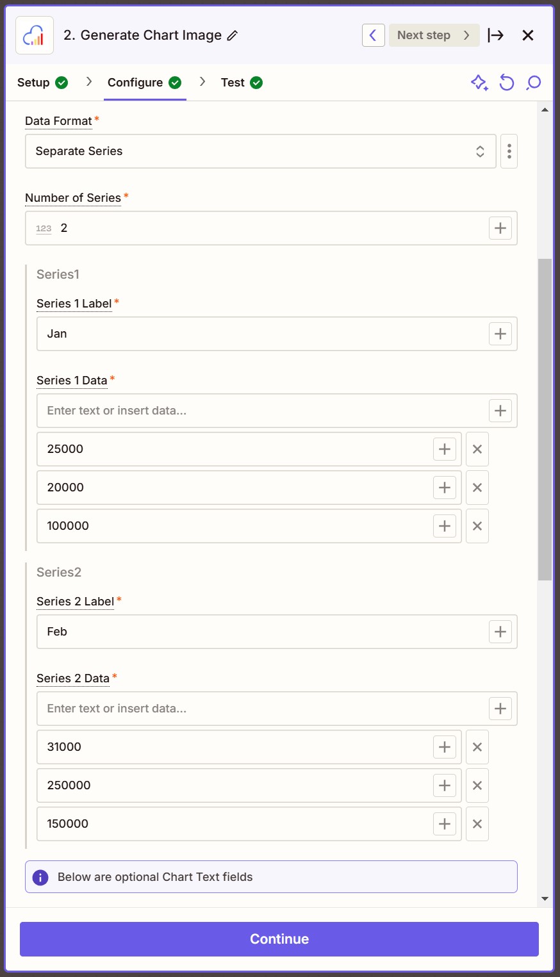Open three-dot options beside Data Format
This screenshot has height=977, width=560.
point(509,151)
